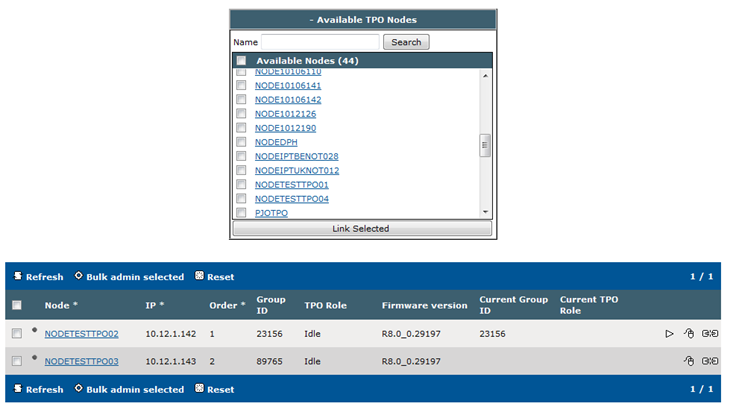Open the NODEDPH link
This screenshot has width=730, height=417.
(276, 142)
